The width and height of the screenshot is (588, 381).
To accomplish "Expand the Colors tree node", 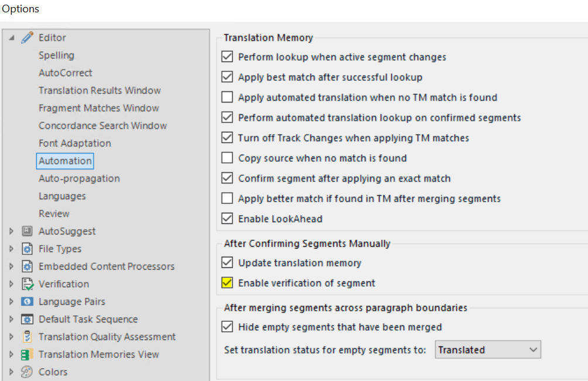I will coord(11,372).
